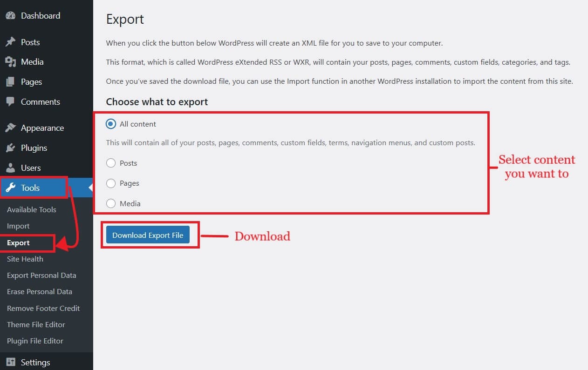
Task: Click the Appearance paintbrush icon
Action: click(x=10, y=128)
